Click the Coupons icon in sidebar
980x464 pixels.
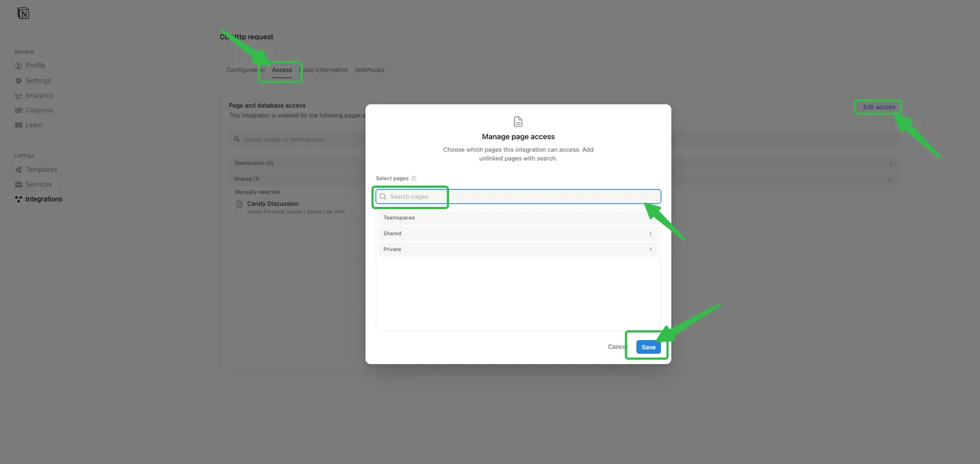point(18,110)
